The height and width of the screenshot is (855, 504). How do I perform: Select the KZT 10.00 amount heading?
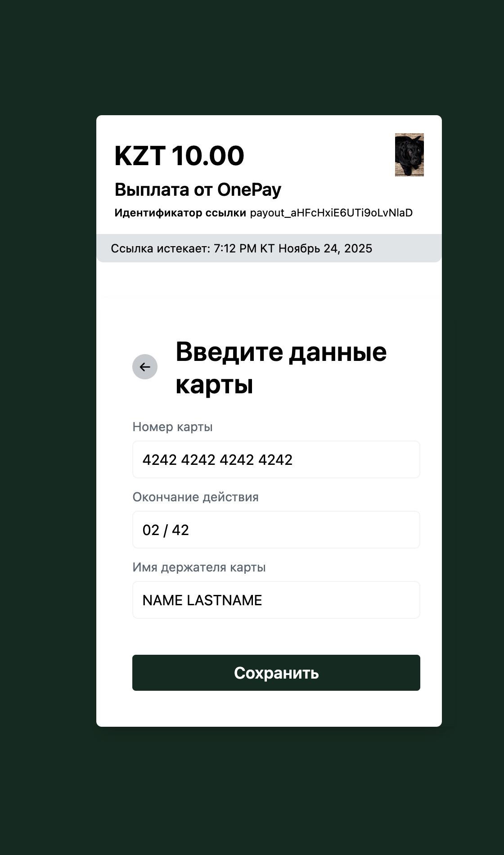coord(180,156)
